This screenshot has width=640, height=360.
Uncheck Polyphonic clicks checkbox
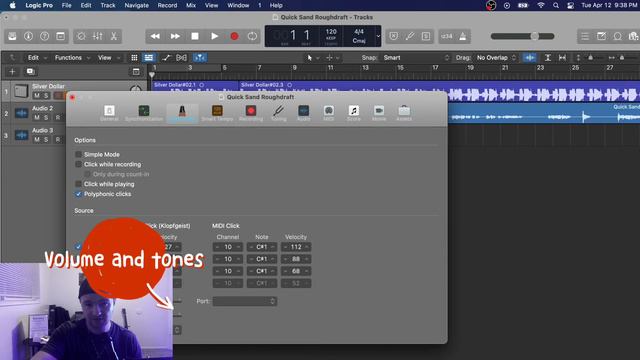(x=78, y=194)
